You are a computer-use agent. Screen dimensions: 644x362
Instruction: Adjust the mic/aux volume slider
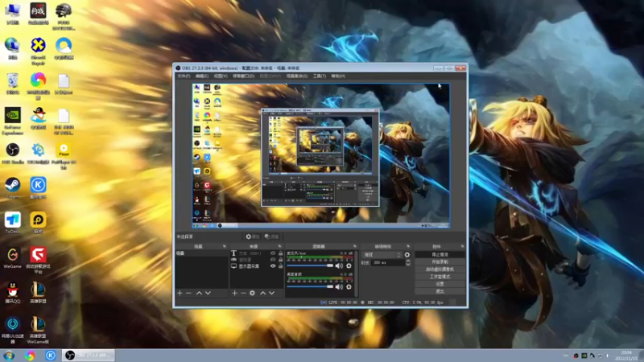pyautogui.click(x=310, y=266)
